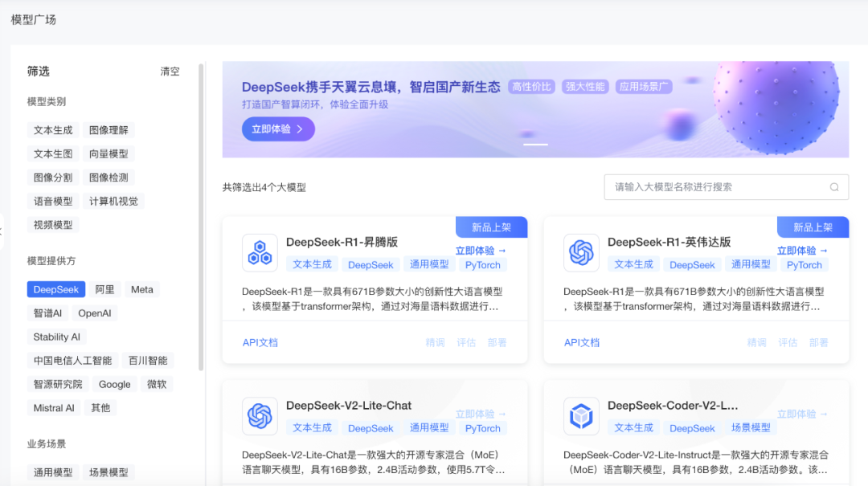Click PyTorch tag on DeepSeek-V2-Lite-Chat
The width and height of the screenshot is (868, 486).
pyautogui.click(x=483, y=428)
